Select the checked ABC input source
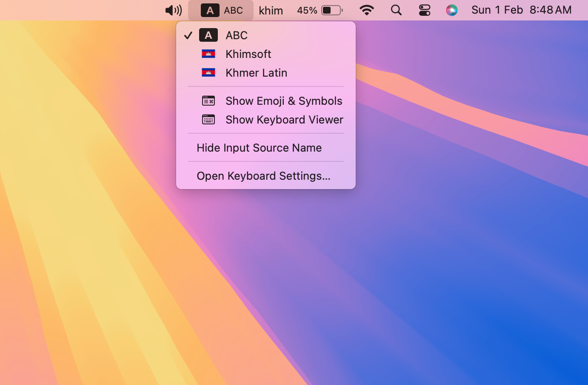The width and height of the screenshot is (588, 385). pos(237,35)
